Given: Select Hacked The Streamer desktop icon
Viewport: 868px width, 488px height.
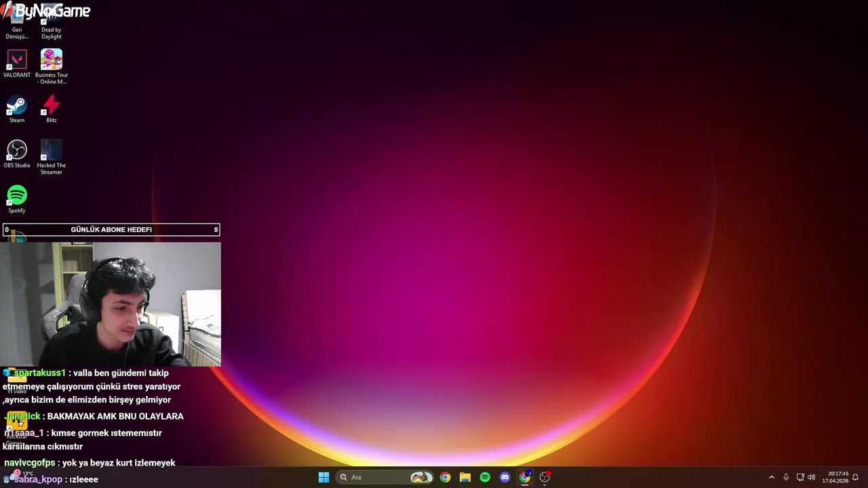Looking at the screenshot, I should (52, 157).
